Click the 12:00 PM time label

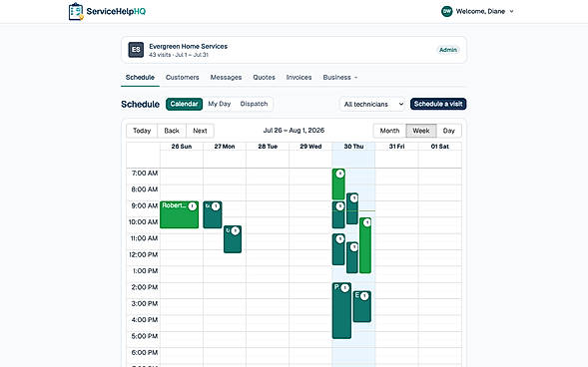click(143, 254)
